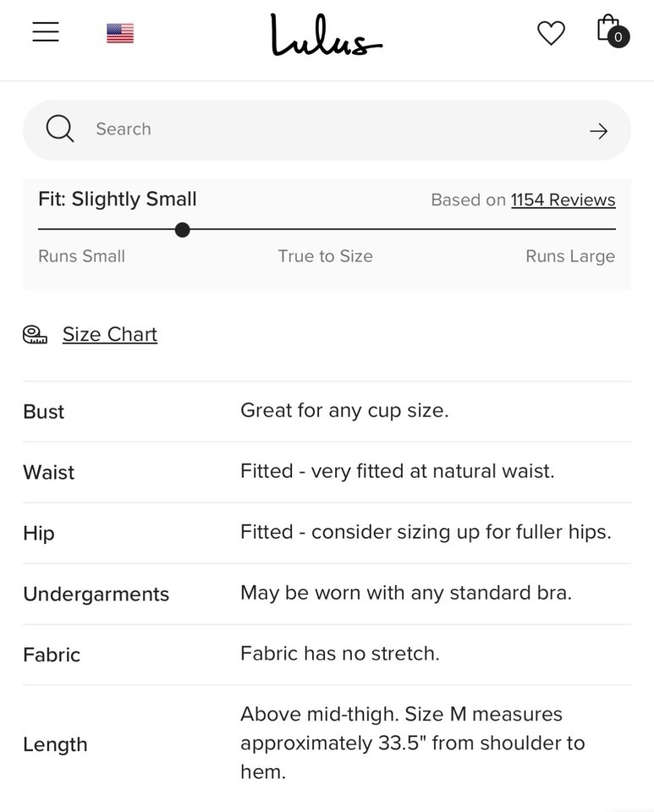The width and height of the screenshot is (654, 812).
Task: Click the magnifying glass search icon
Action: [x=59, y=129]
